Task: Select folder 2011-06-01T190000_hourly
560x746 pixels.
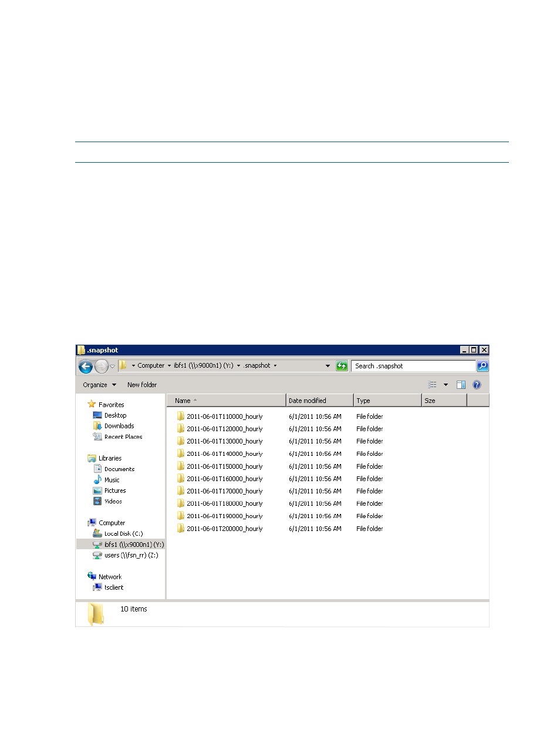Action: (x=224, y=516)
